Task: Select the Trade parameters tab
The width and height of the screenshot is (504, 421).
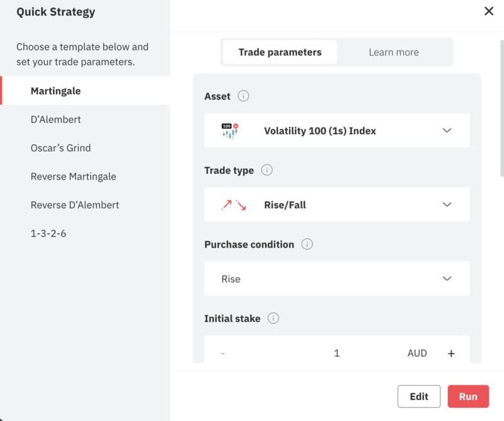Action: [280, 52]
